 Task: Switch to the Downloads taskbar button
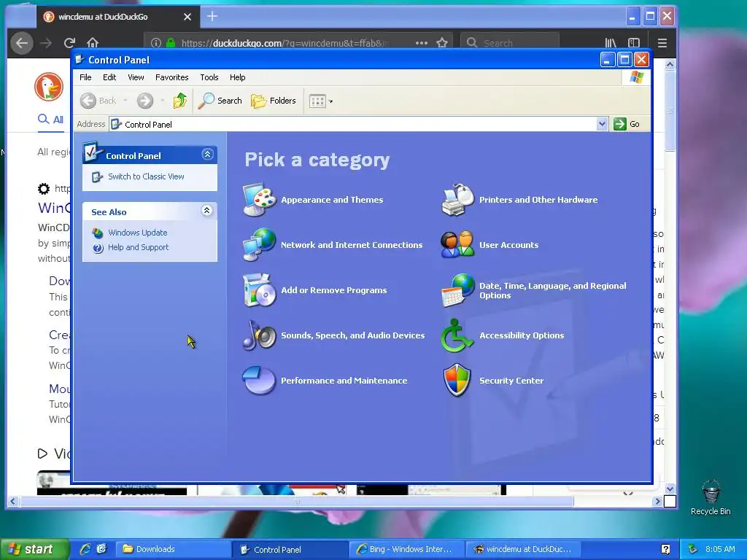pos(174,549)
